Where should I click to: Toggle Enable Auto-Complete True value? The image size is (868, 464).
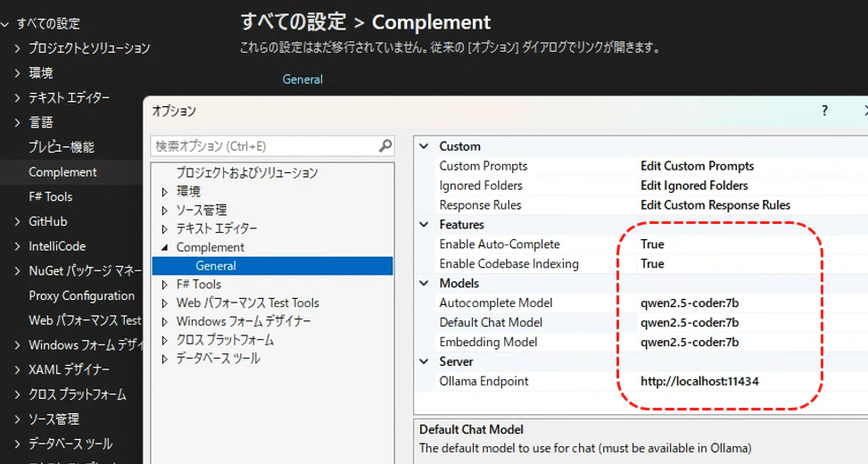point(652,244)
